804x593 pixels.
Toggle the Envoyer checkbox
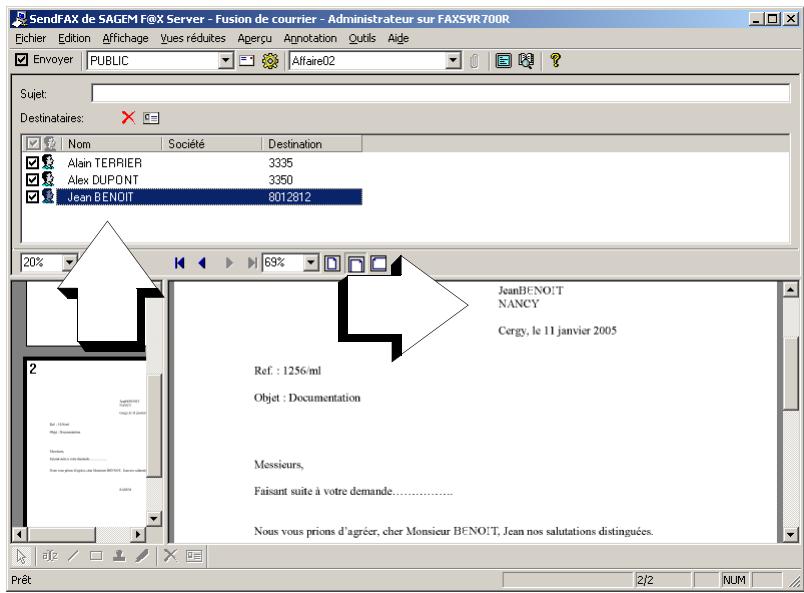tap(21, 60)
